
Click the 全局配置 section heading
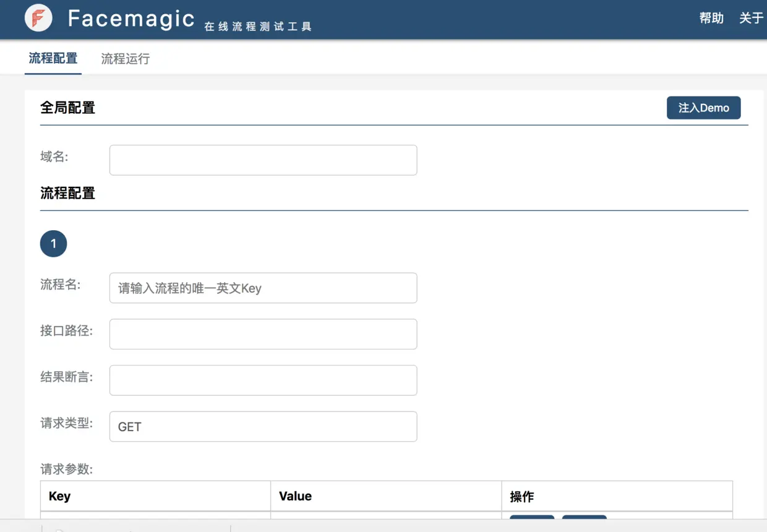(x=68, y=108)
